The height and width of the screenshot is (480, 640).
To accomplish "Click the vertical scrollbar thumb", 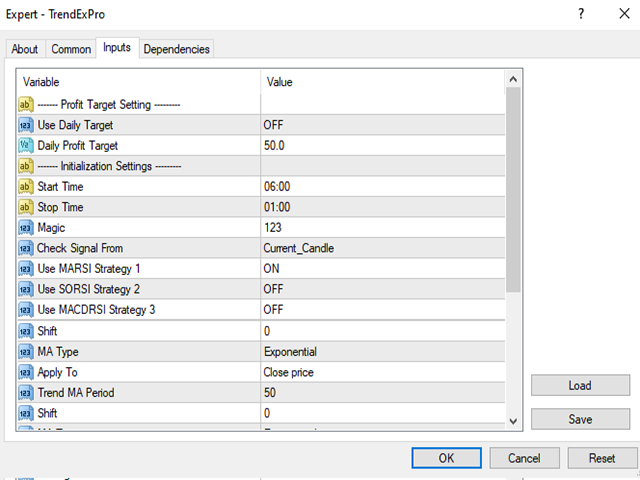I will pyautogui.click(x=513, y=190).
